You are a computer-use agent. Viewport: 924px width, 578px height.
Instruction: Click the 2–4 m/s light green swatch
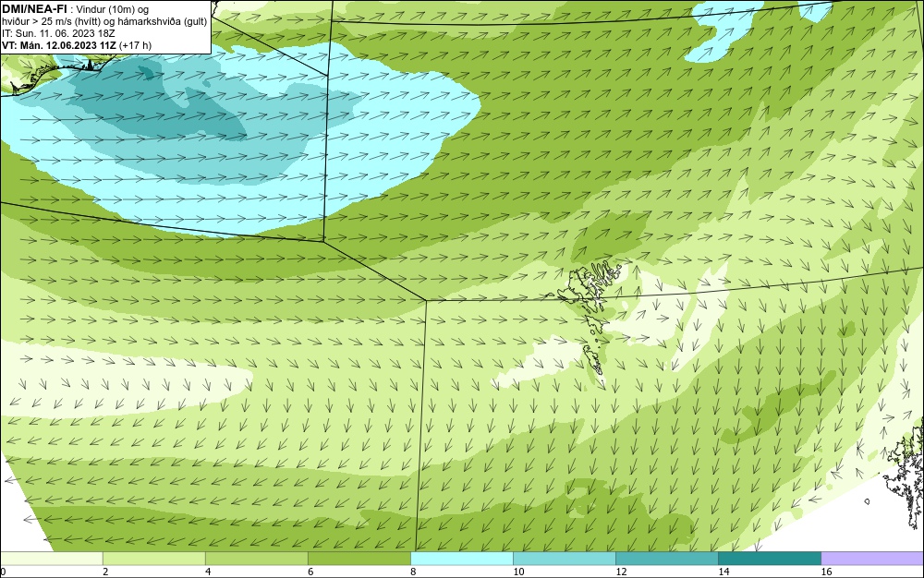(153, 558)
